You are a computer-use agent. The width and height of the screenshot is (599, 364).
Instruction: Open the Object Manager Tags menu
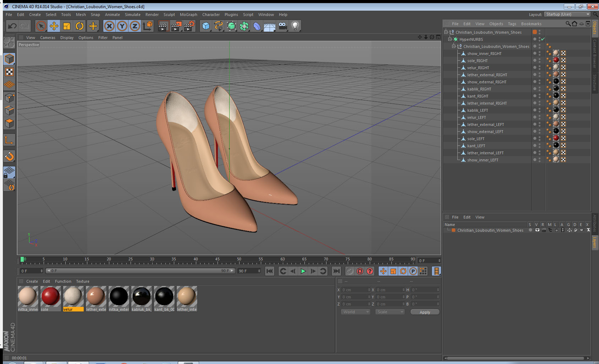point(512,24)
